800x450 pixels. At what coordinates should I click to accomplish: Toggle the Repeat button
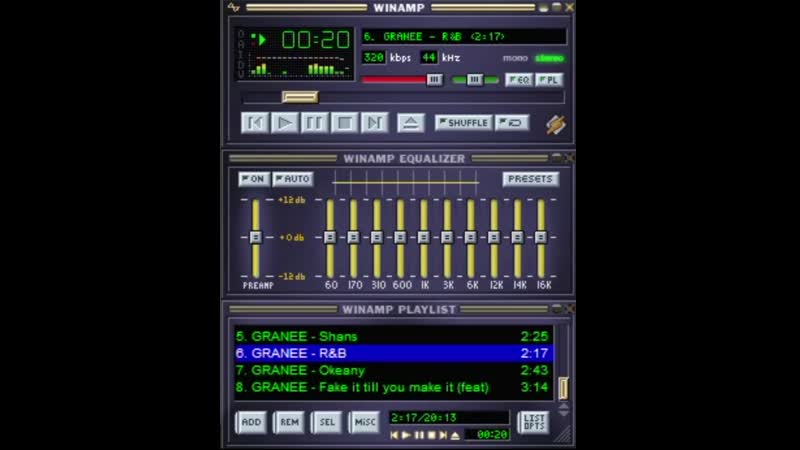click(x=512, y=123)
